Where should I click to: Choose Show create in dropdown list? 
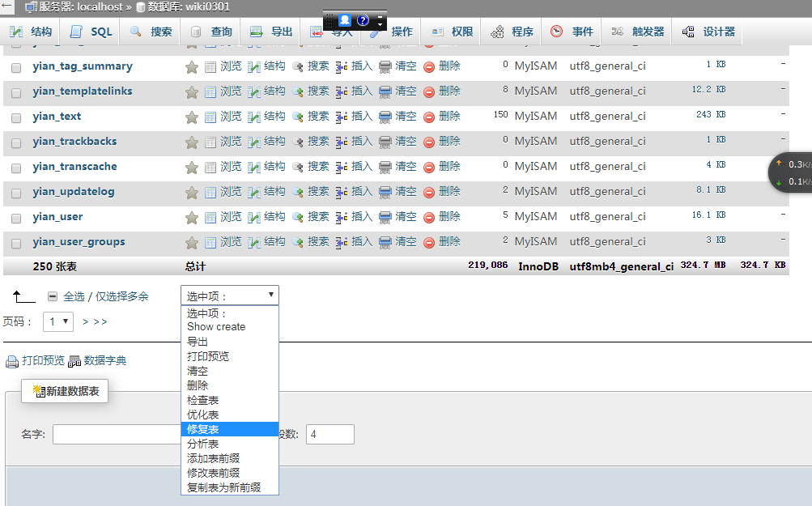(x=230, y=327)
